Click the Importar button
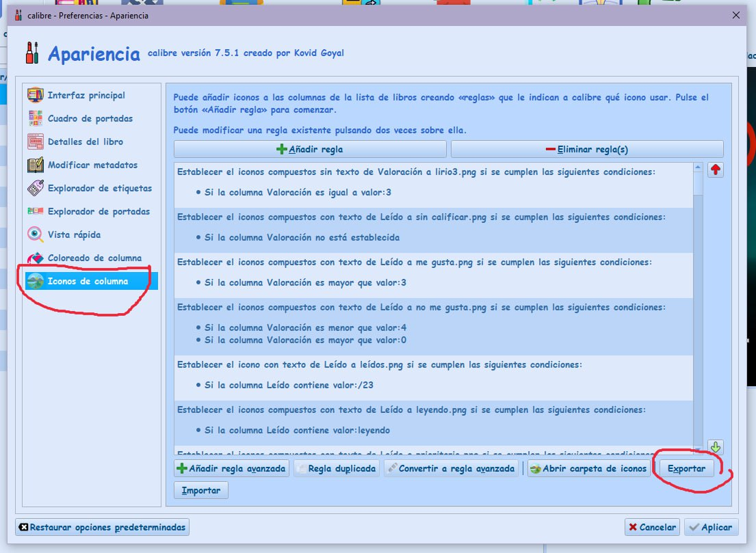756x553 pixels. click(200, 490)
